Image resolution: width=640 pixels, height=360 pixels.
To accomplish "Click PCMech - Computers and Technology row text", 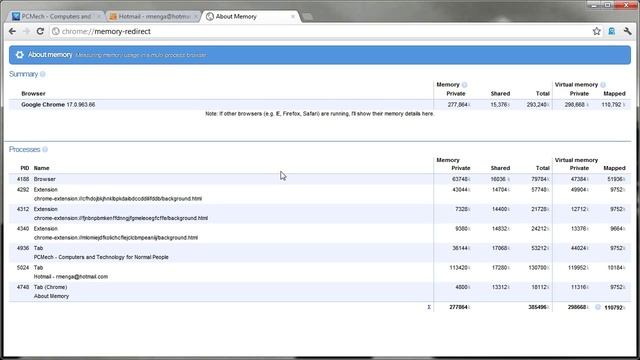I will point(101,257).
